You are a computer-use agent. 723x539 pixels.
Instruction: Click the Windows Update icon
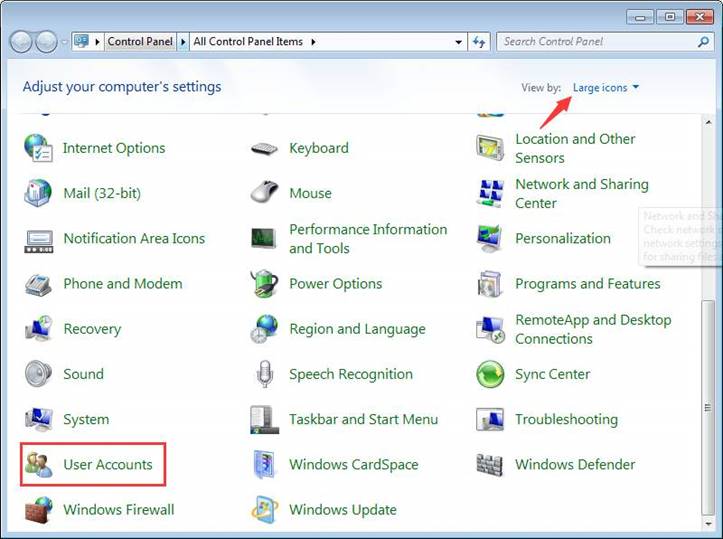(x=265, y=510)
